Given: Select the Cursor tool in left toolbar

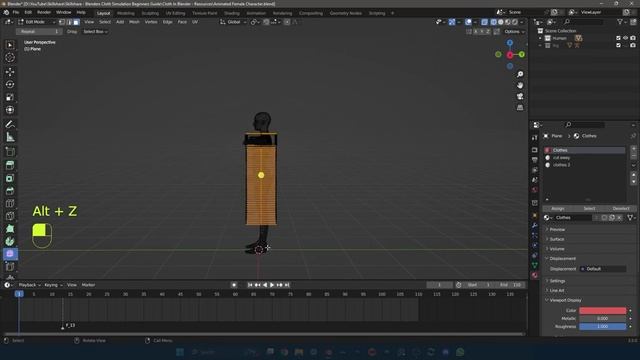Looking at the screenshot, I should pos(10,58).
